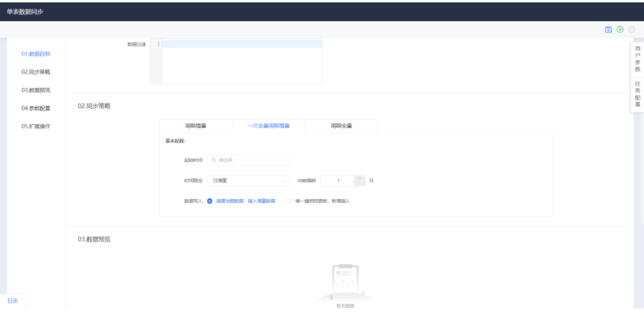644x319 pixels.
Task: Switch to the 周期全量 tab
Action: coord(341,126)
